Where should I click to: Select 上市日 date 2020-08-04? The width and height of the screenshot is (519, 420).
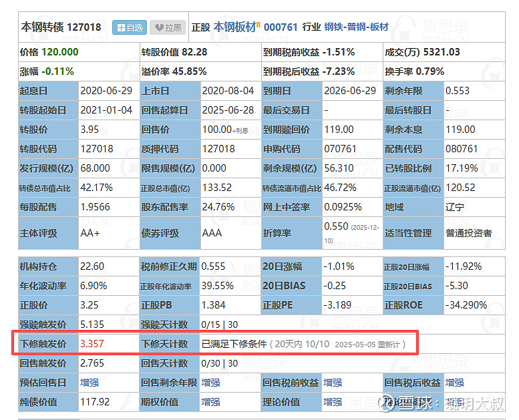coord(228,91)
